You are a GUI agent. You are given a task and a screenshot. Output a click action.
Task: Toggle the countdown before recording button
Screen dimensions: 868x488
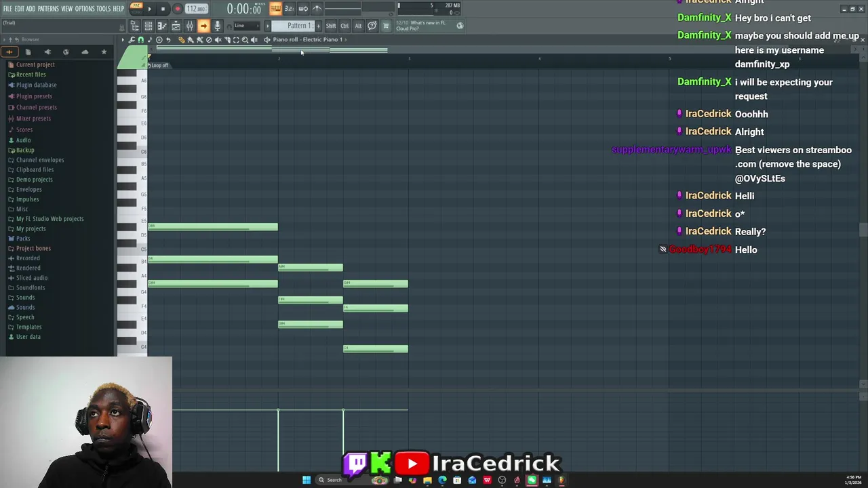tap(289, 9)
